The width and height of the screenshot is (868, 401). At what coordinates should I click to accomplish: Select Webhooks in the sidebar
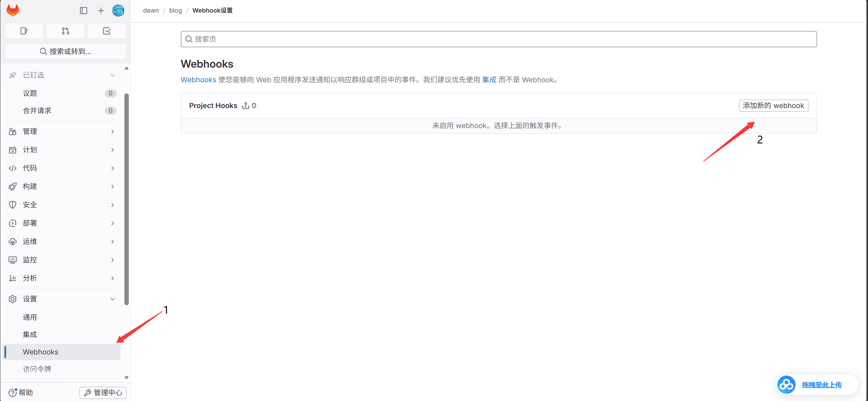click(x=62, y=352)
